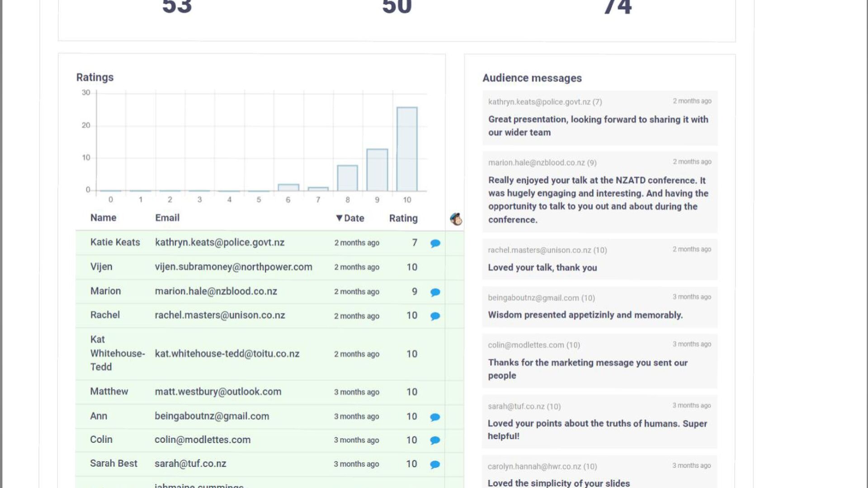This screenshot has width=868, height=488.
Task: Sort ratings table by Name header
Action: tap(103, 218)
